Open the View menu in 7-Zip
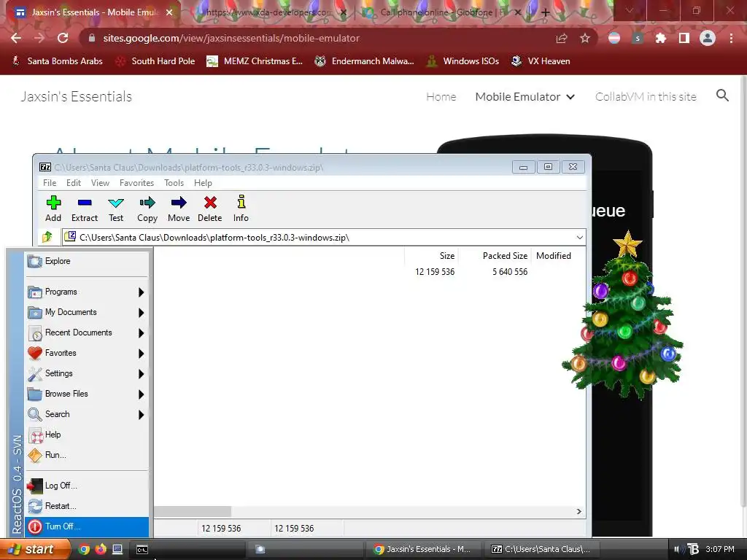The image size is (747, 560). click(100, 183)
